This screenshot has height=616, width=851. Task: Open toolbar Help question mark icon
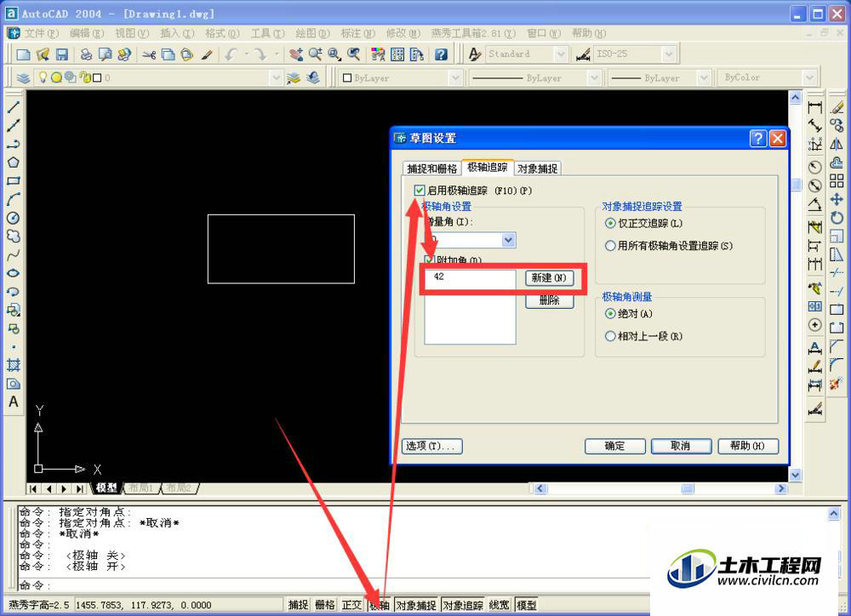point(441,54)
